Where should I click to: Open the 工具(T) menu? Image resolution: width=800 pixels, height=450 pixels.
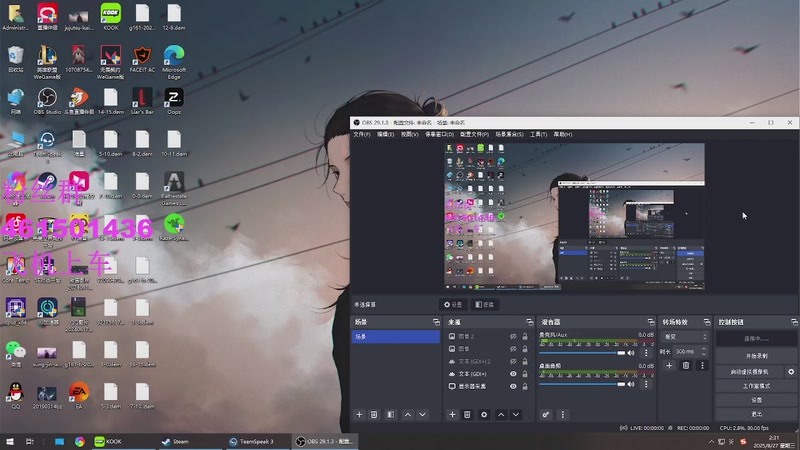click(538, 135)
